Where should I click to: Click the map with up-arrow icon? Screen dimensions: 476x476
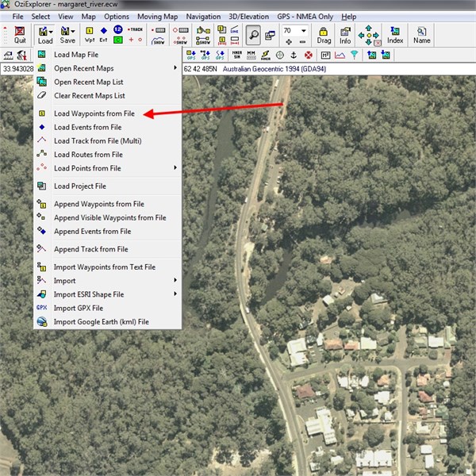point(371,55)
